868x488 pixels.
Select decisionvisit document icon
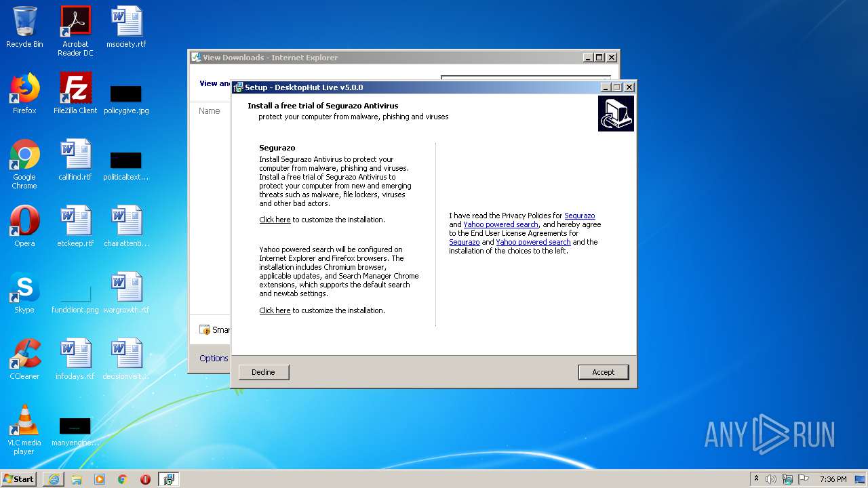tap(126, 359)
